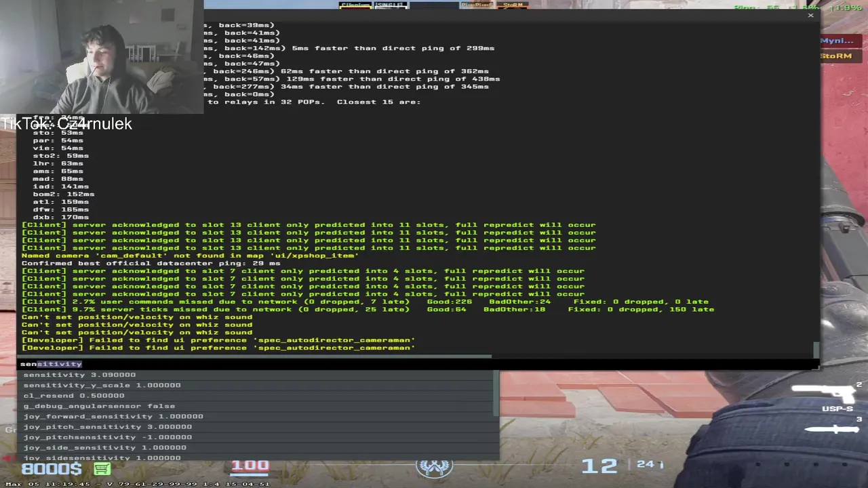
Task: Click the 'lhr: 63ms' relay ping entry
Action: tap(58, 163)
